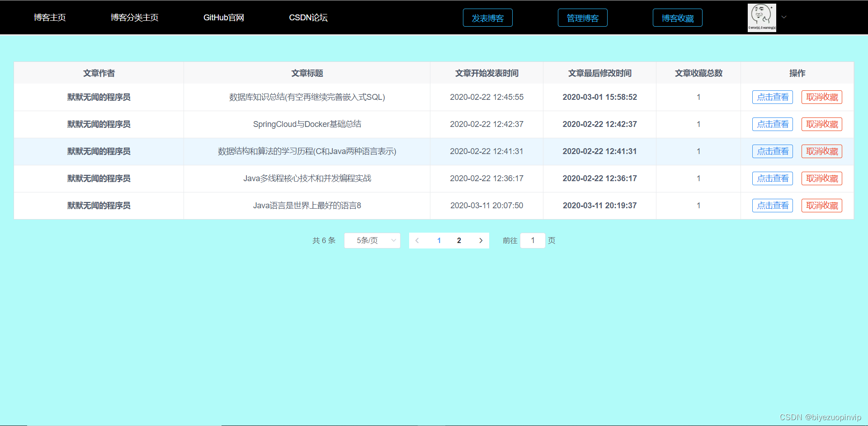Click the previous page arrow
868x426 pixels.
[417, 240]
